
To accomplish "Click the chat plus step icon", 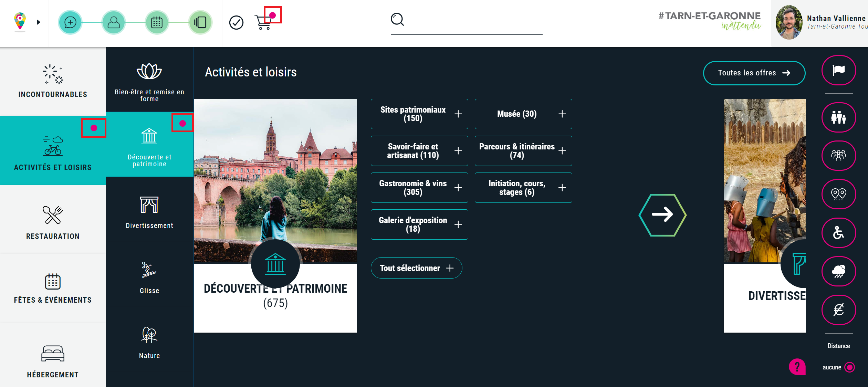I will pyautogui.click(x=70, y=22).
